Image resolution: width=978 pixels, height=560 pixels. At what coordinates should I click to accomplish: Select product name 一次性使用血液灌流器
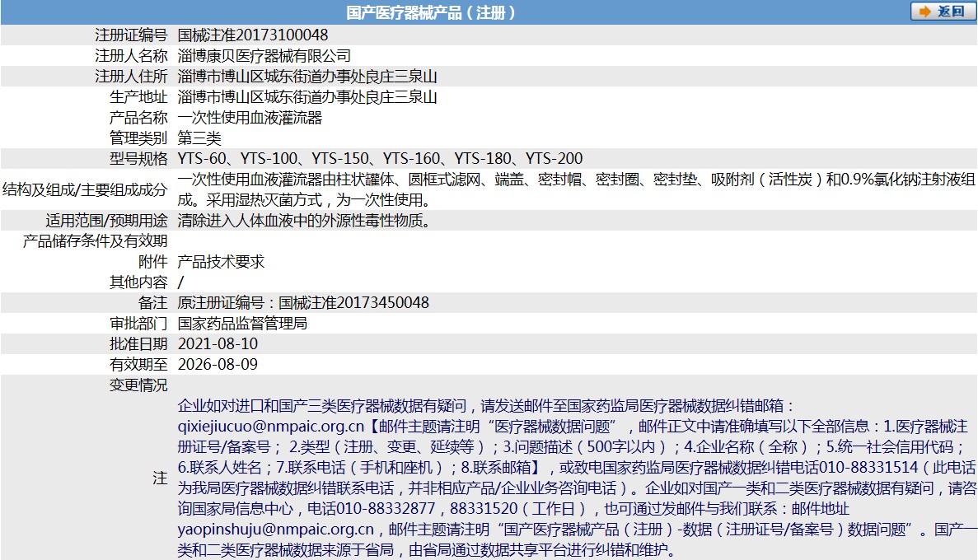click(250, 117)
